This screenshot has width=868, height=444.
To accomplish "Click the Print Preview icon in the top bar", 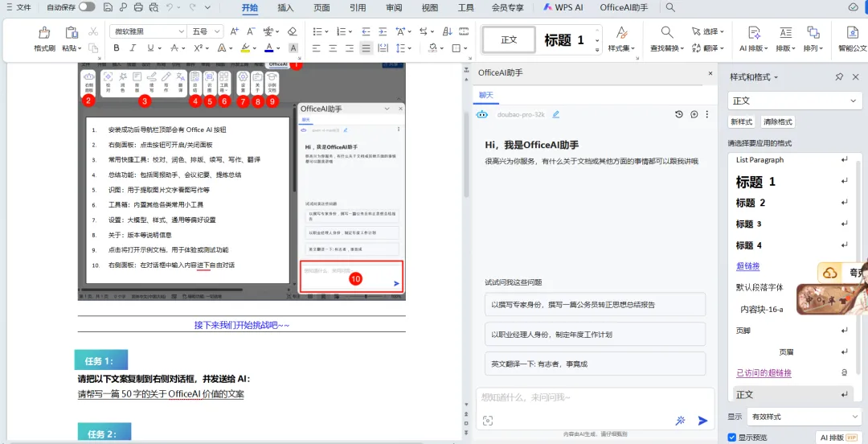I will point(154,7).
